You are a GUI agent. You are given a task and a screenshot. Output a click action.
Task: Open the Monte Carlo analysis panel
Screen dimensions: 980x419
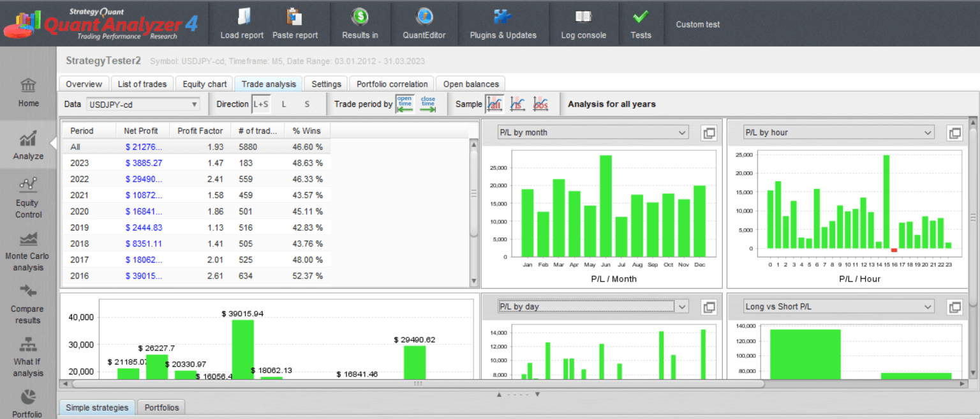click(x=27, y=249)
